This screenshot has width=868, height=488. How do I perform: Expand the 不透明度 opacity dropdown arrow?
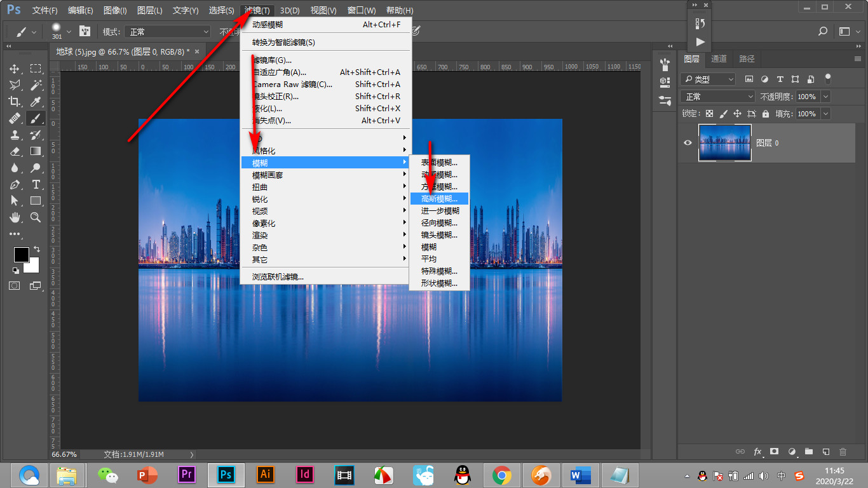(x=825, y=97)
